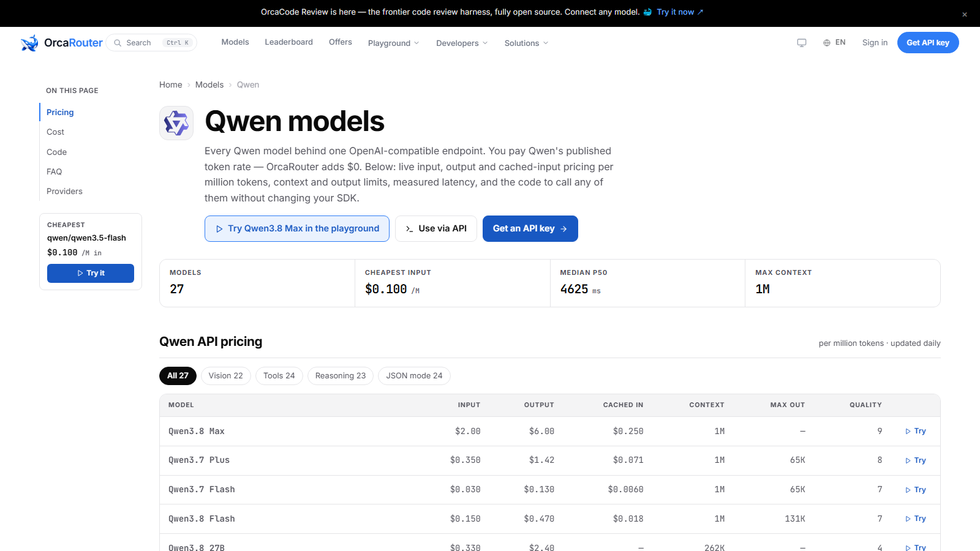This screenshot has height=551, width=980.
Task: Click the Use via API button
Action: point(436,229)
